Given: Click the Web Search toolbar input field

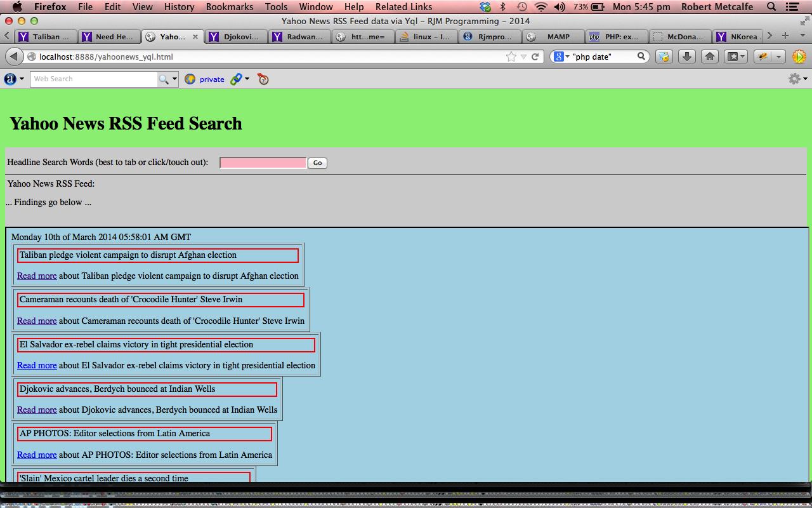Looking at the screenshot, I should click(x=93, y=79).
